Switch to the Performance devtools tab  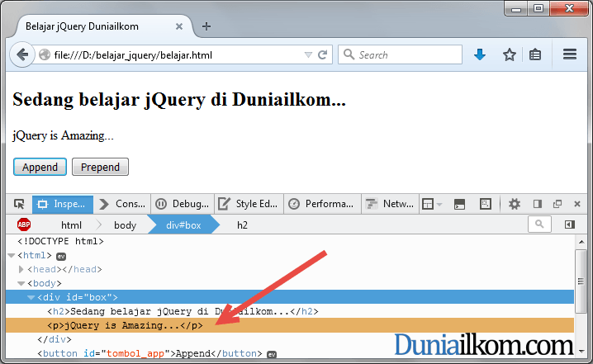pos(322,204)
